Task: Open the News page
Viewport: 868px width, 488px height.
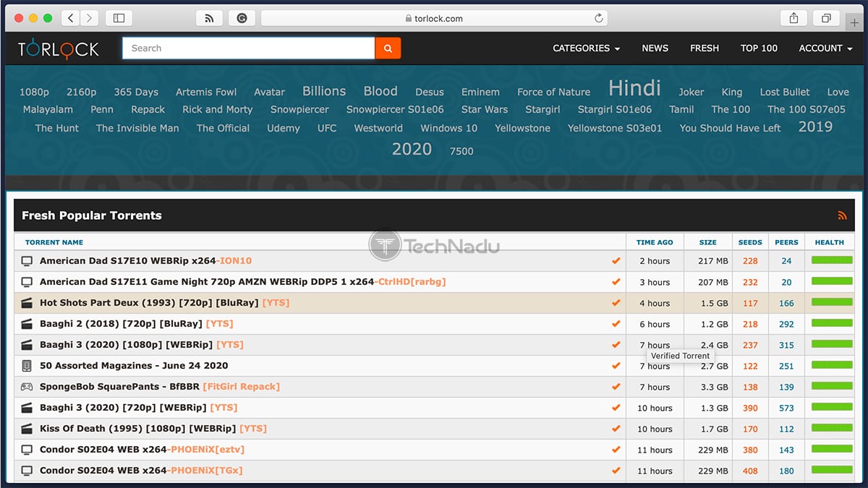Action: pos(655,48)
